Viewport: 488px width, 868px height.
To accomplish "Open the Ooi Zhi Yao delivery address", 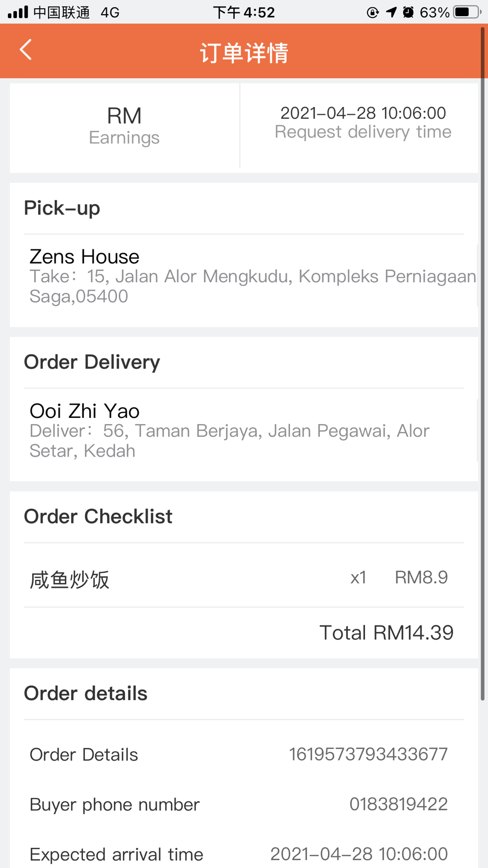I will (x=244, y=431).
